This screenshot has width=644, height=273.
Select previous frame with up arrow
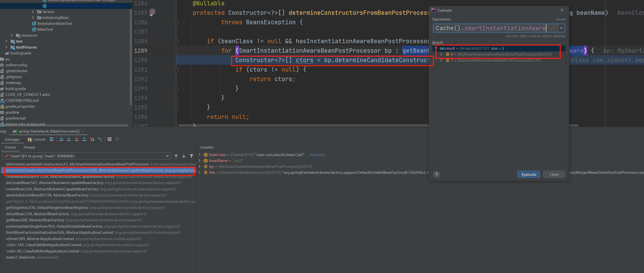pos(176,156)
